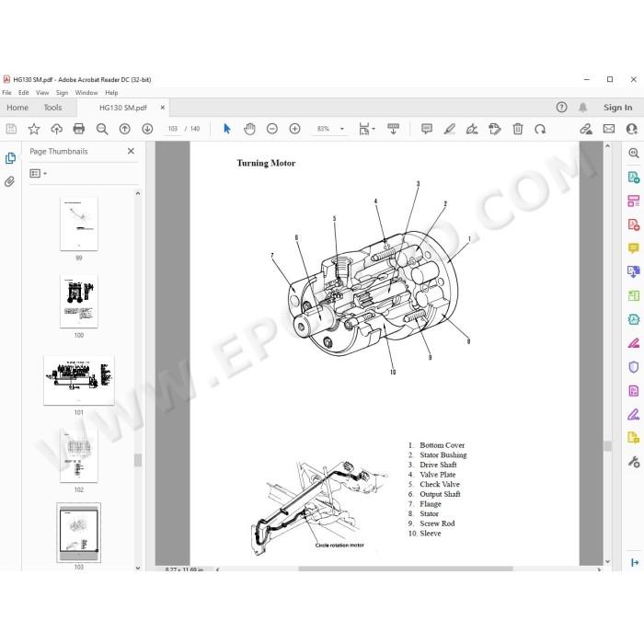Add file to starred bookmarks
The width and height of the screenshot is (644, 644).
coord(34,129)
